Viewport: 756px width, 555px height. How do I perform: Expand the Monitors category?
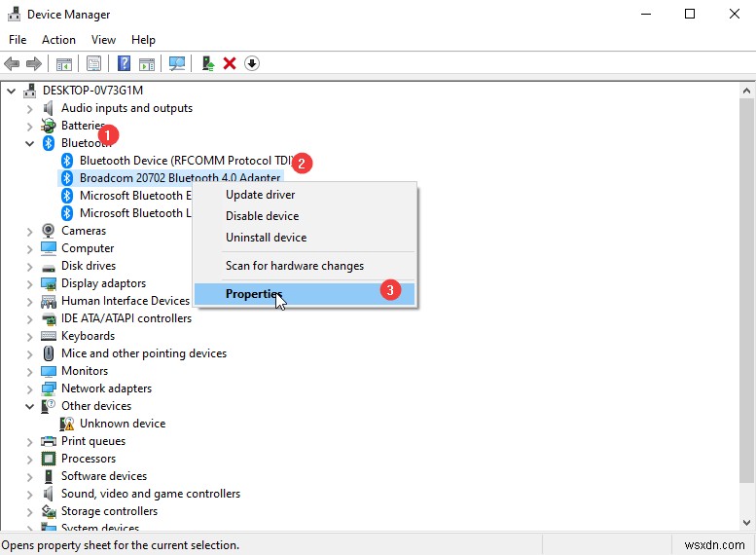[x=29, y=372]
